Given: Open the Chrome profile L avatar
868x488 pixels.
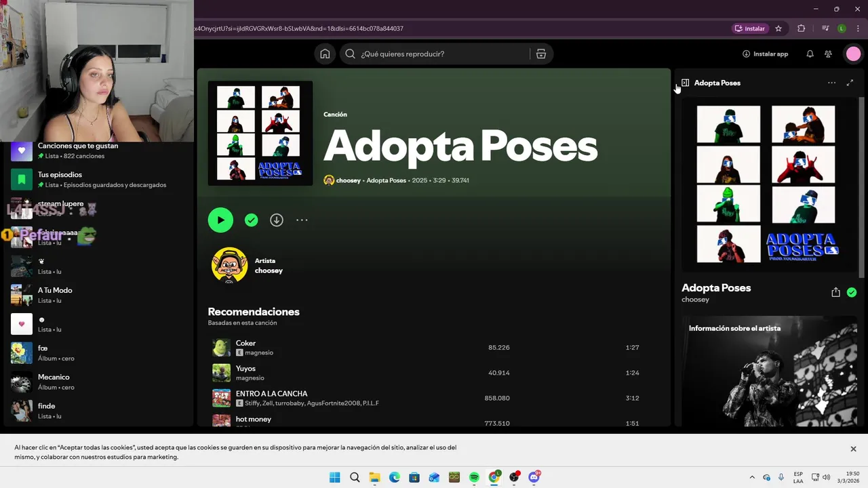Looking at the screenshot, I should tap(842, 28).
